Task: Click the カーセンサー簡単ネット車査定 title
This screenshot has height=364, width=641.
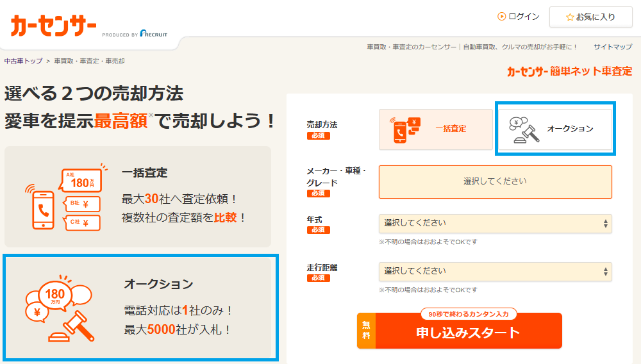Action: [x=569, y=72]
